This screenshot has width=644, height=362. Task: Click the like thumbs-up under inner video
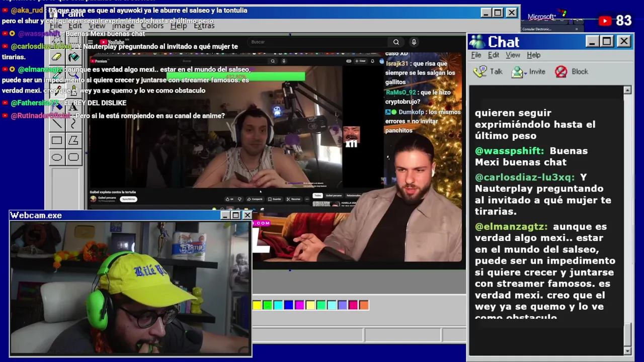pyautogui.click(x=227, y=199)
